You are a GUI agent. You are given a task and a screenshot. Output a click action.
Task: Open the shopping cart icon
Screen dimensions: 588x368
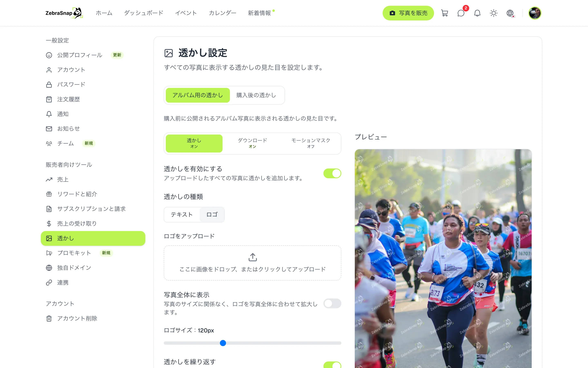point(444,13)
